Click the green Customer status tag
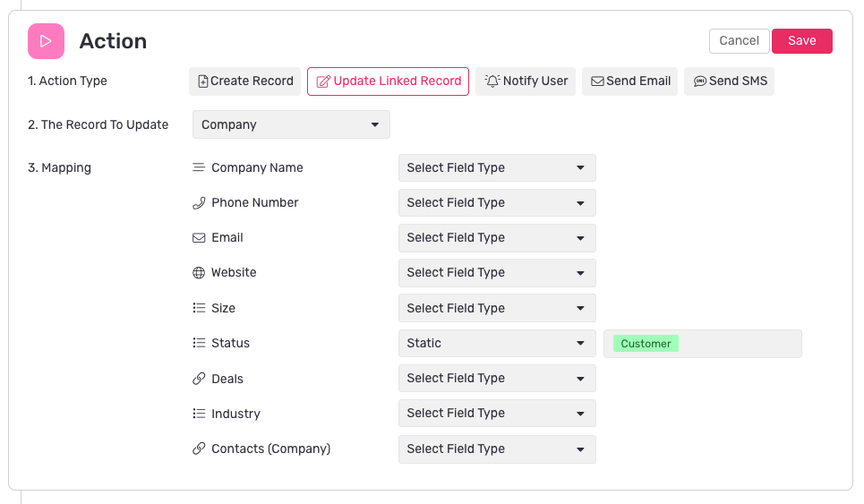The width and height of the screenshot is (864, 504). click(x=646, y=344)
